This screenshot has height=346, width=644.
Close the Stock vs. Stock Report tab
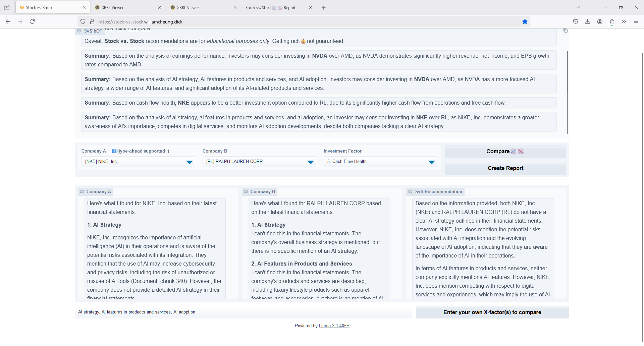tap(311, 7)
